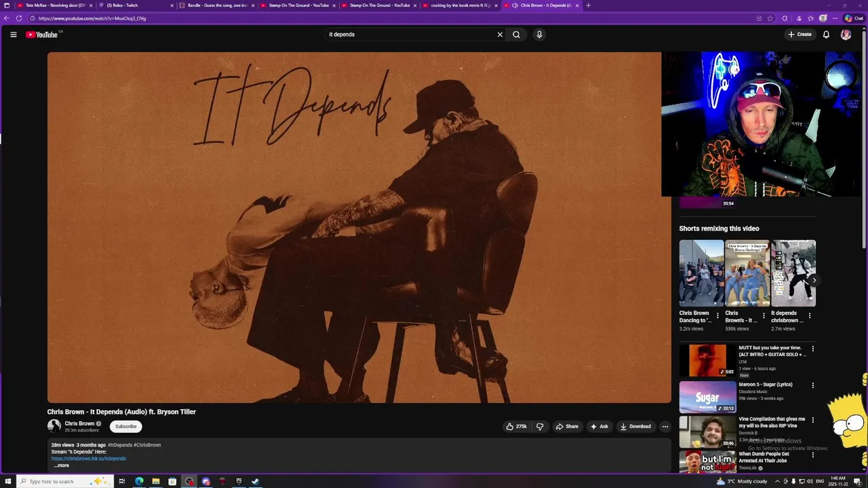Open the Maroon 5 Sugar thumbnail
This screenshot has width=868, height=488.
(707, 397)
